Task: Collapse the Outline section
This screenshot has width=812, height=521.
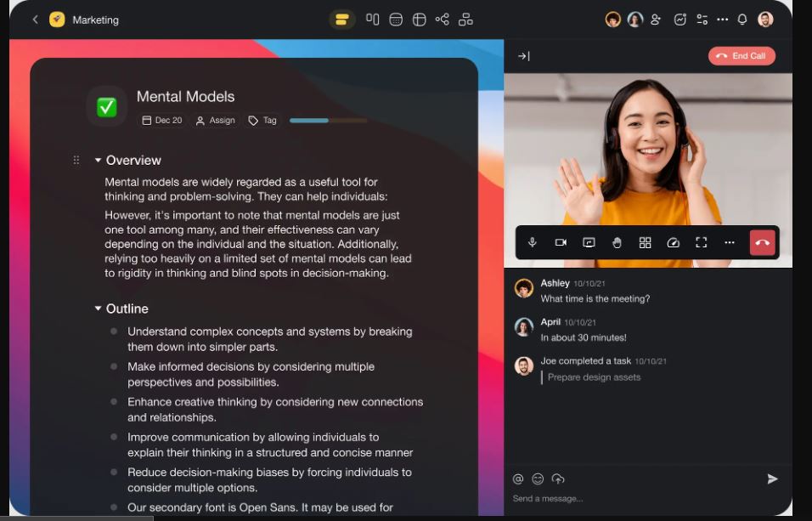Action: [x=99, y=309]
